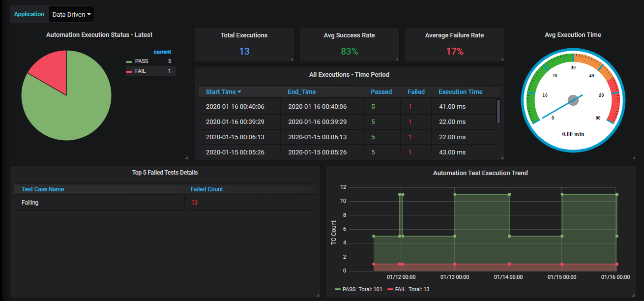Click the 43.00 ms execution time cell
Image resolution: width=644 pixels, height=301 pixels.
coord(464,152)
